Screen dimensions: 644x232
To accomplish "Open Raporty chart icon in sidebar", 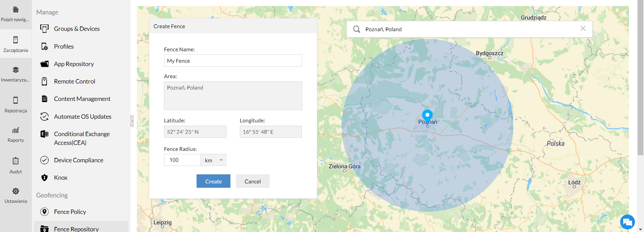I will [15, 130].
